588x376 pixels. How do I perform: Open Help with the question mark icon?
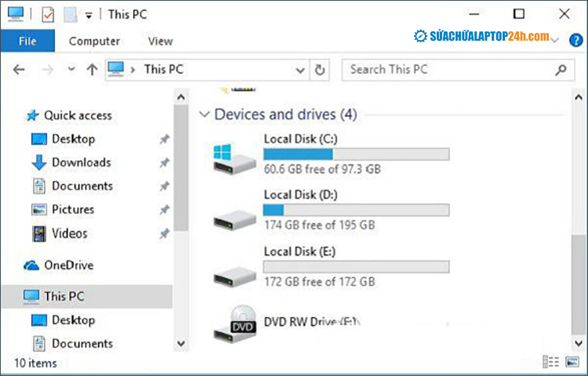click(576, 40)
